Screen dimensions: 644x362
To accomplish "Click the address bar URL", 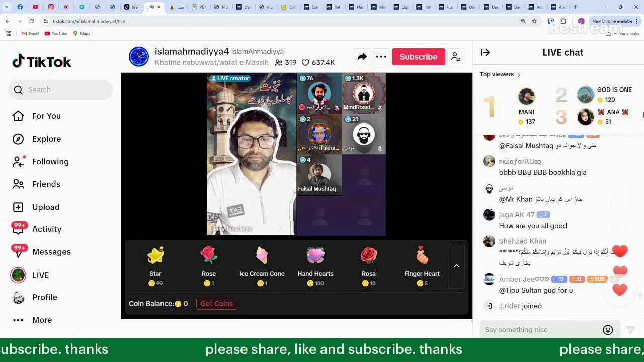I will pyautogui.click(x=89, y=21).
